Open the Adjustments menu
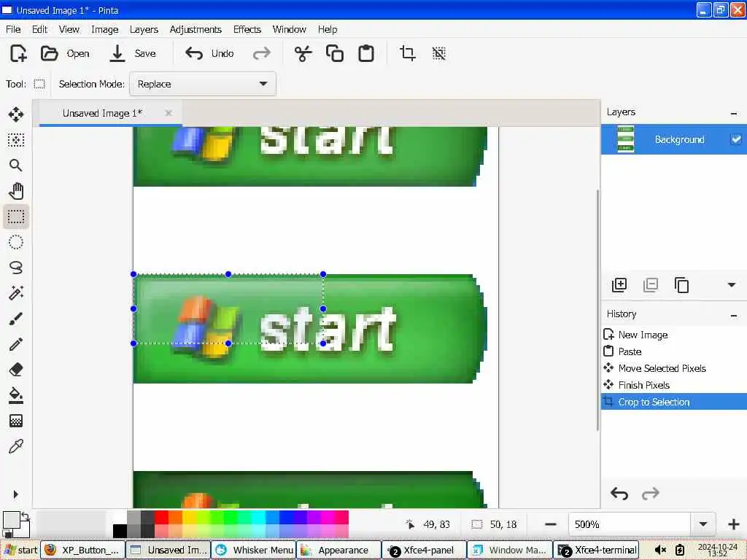This screenshot has width=747, height=560. point(196,29)
